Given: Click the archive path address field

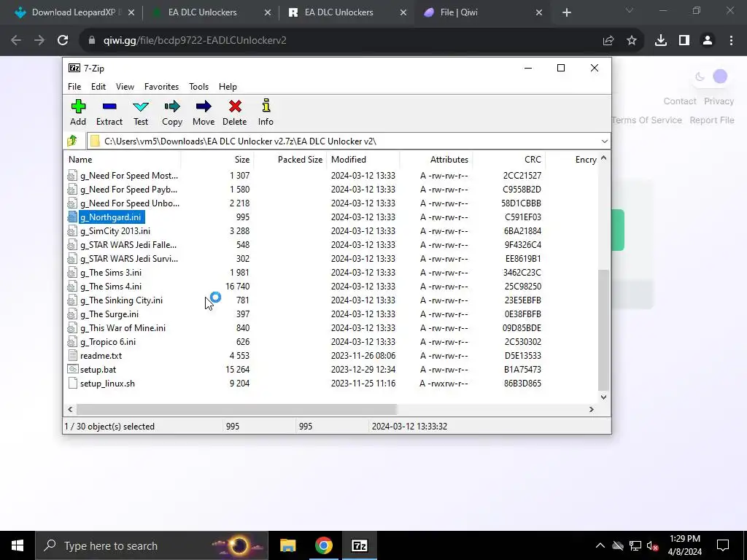Looking at the screenshot, I should click(x=343, y=141).
